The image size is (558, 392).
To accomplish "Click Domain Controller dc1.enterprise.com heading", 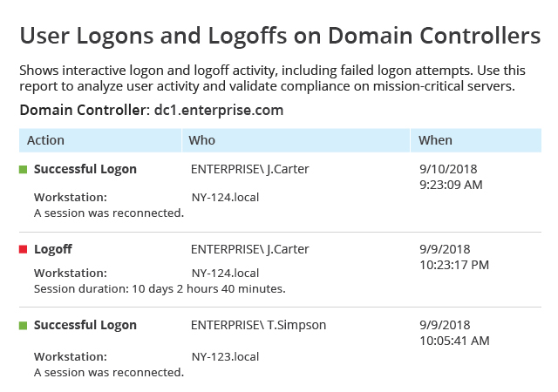I will point(152,111).
